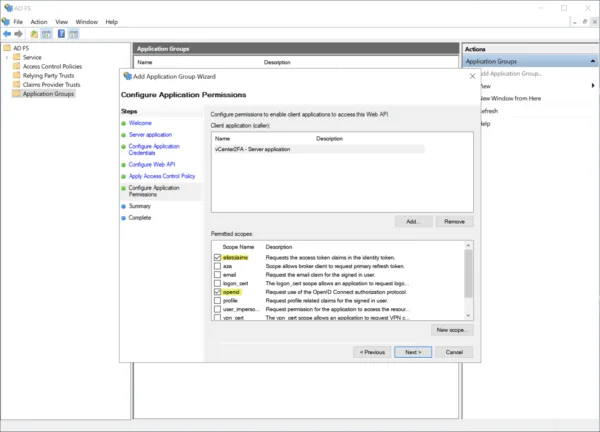Click the Complete wizard step
Image resolution: width=600 pixels, height=432 pixels.
tap(140, 217)
